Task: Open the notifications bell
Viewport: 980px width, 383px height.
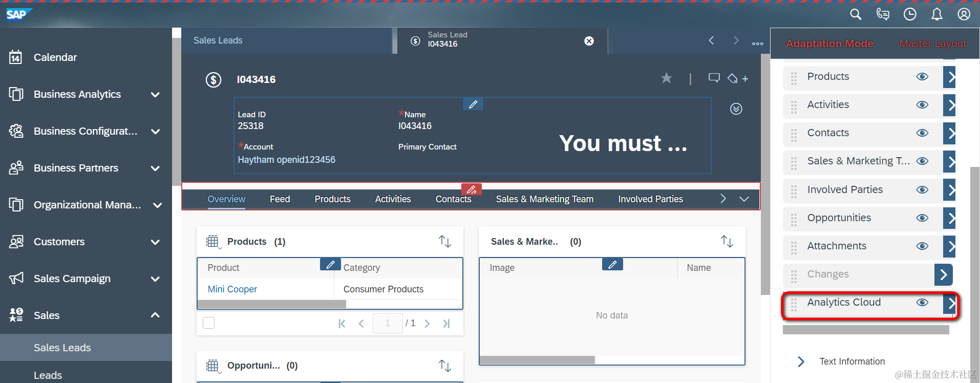Action: (936, 14)
